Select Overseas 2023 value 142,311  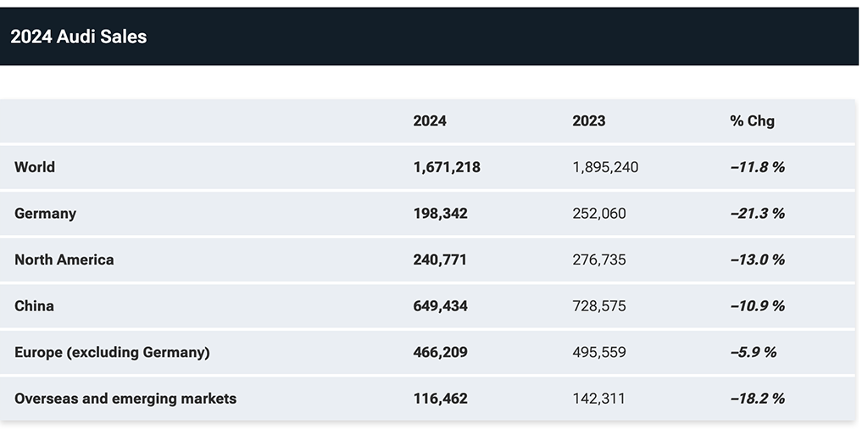[x=599, y=399]
